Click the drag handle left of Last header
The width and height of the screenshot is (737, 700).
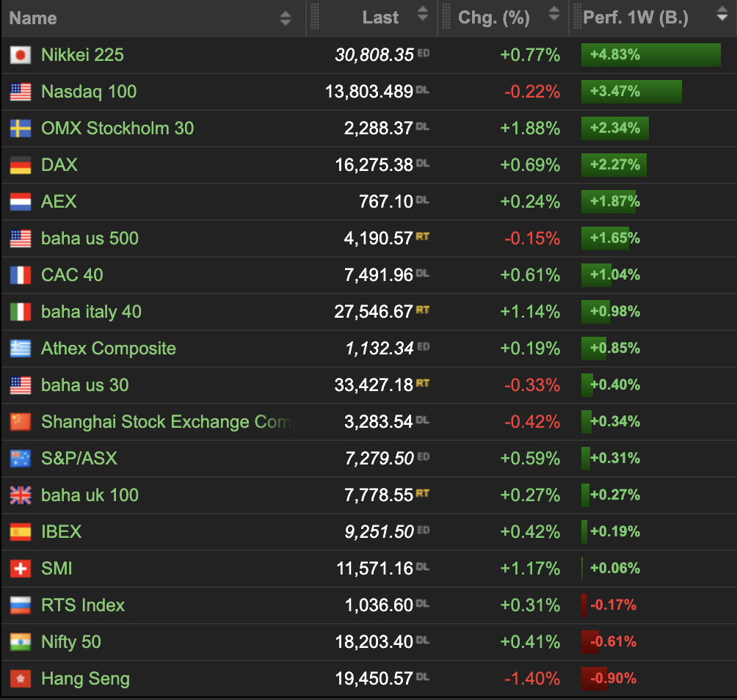[315, 17]
